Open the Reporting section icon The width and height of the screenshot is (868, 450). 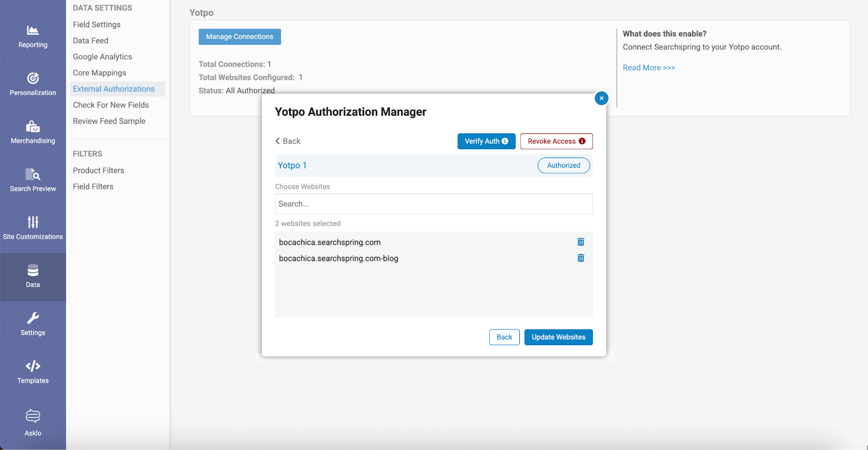tap(33, 30)
